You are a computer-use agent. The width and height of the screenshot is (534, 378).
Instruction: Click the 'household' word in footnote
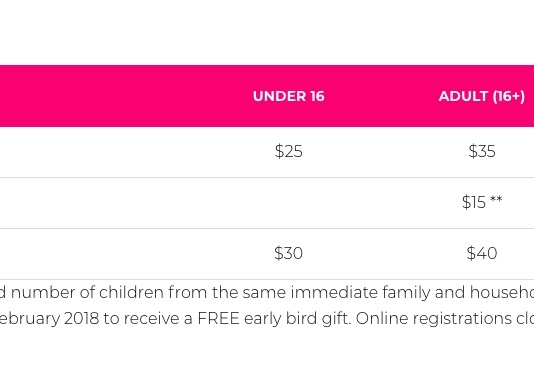(x=502, y=293)
